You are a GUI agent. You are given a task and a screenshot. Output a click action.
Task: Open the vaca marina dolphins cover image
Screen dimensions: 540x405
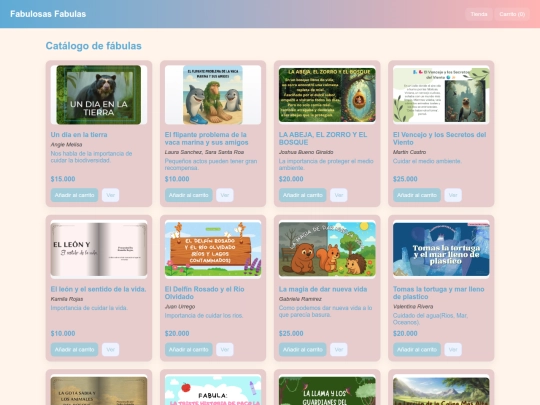pyautogui.click(x=213, y=95)
